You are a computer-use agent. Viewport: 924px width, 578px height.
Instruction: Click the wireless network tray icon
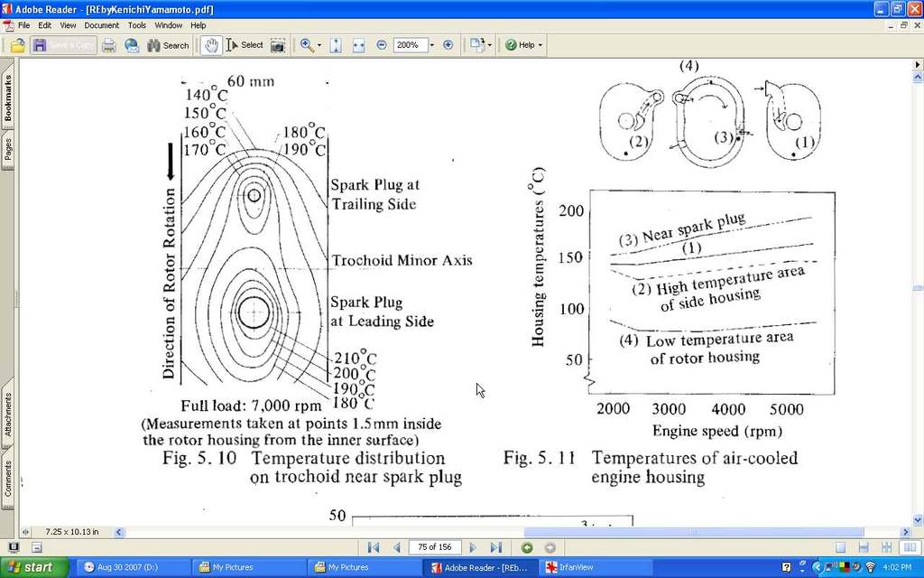click(x=870, y=567)
